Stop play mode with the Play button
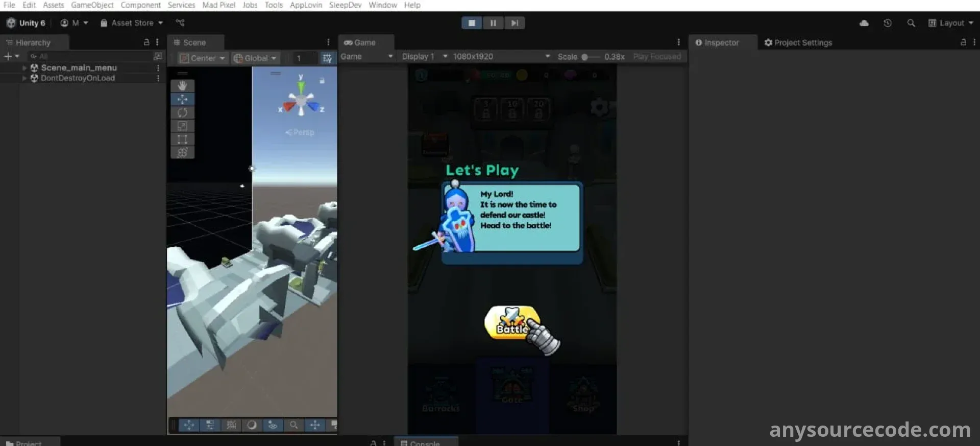The height and width of the screenshot is (446, 980). [472, 23]
